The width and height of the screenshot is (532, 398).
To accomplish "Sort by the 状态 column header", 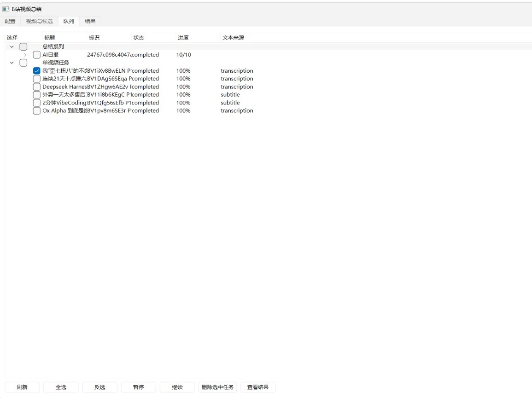I will pos(153,38).
